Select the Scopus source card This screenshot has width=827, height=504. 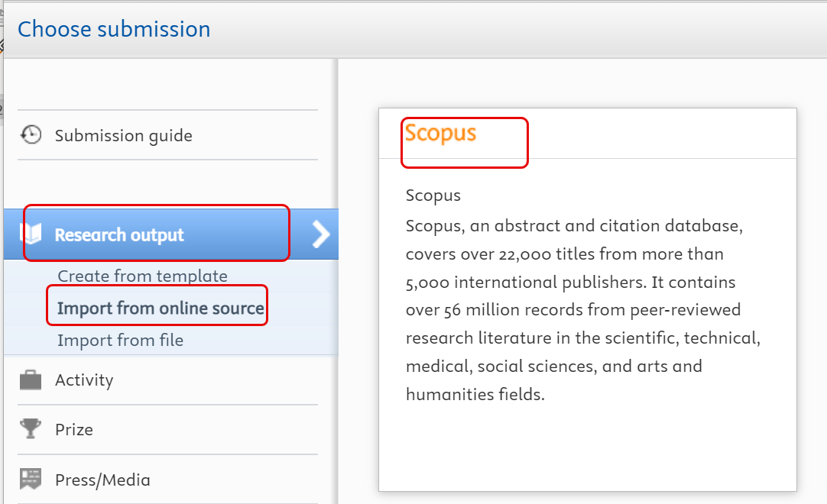(587, 298)
